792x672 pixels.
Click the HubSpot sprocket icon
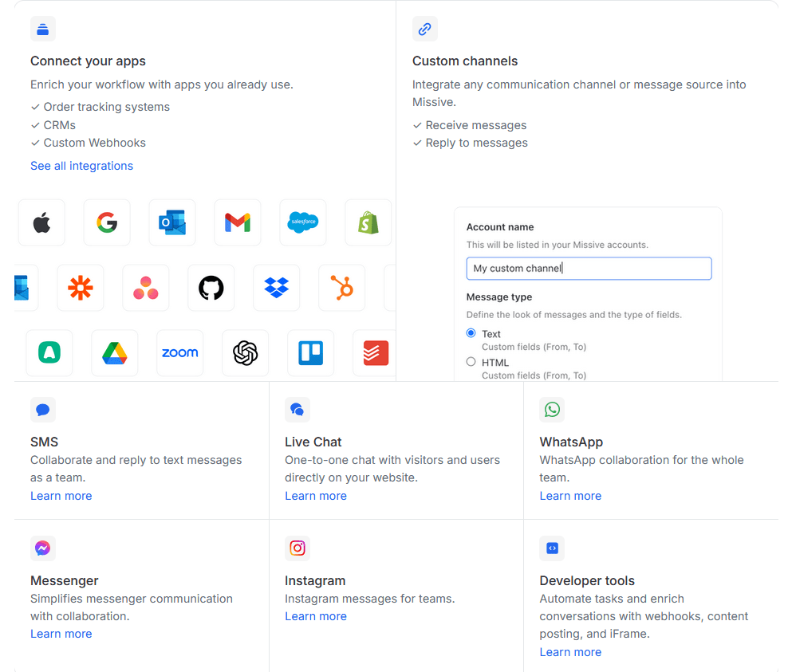coord(342,288)
